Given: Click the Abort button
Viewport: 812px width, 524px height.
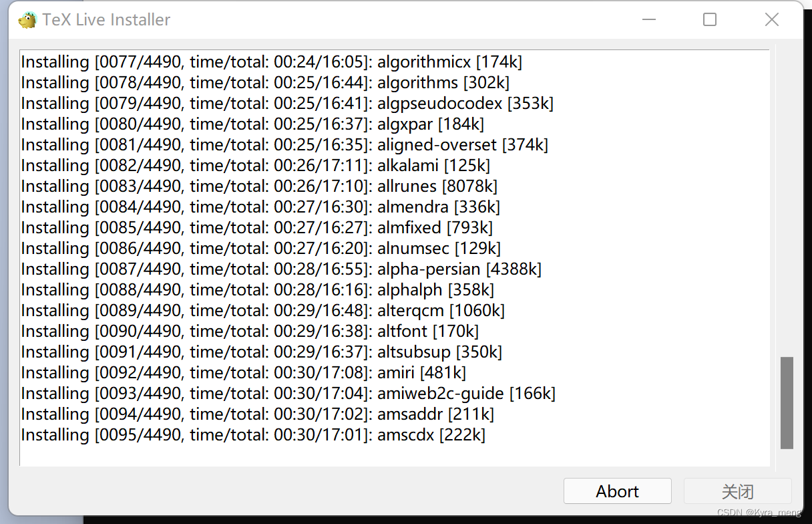Looking at the screenshot, I should point(617,491).
